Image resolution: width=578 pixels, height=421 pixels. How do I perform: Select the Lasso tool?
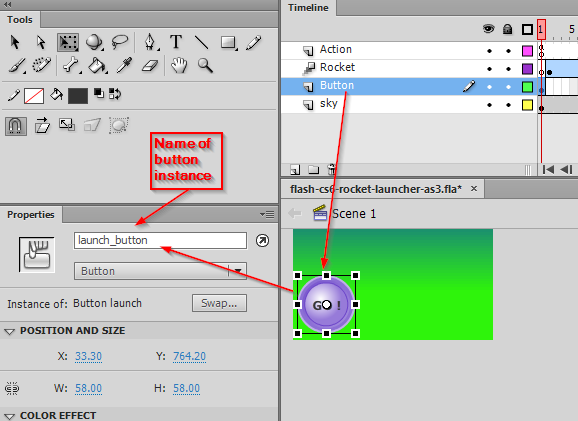[120, 42]
